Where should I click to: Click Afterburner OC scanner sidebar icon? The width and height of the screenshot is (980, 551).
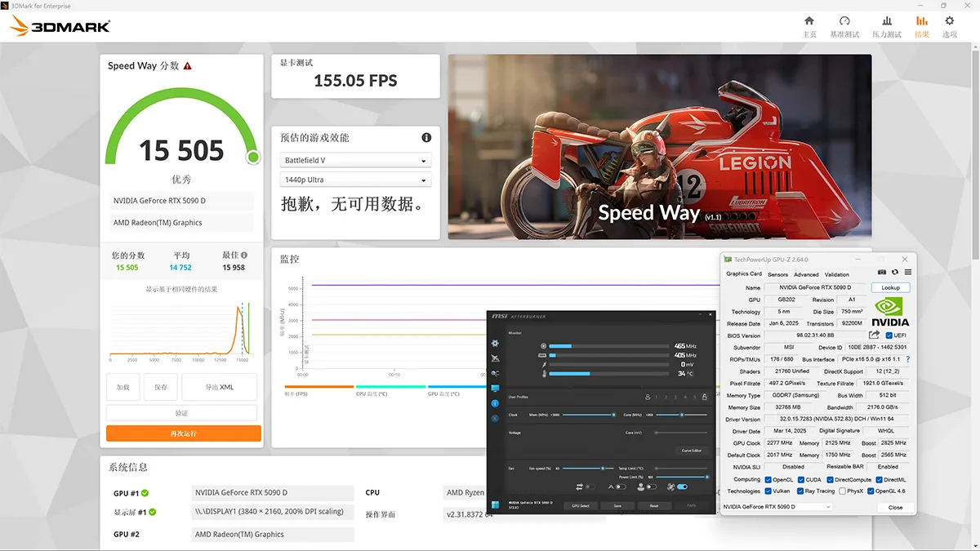click(495, 373)
